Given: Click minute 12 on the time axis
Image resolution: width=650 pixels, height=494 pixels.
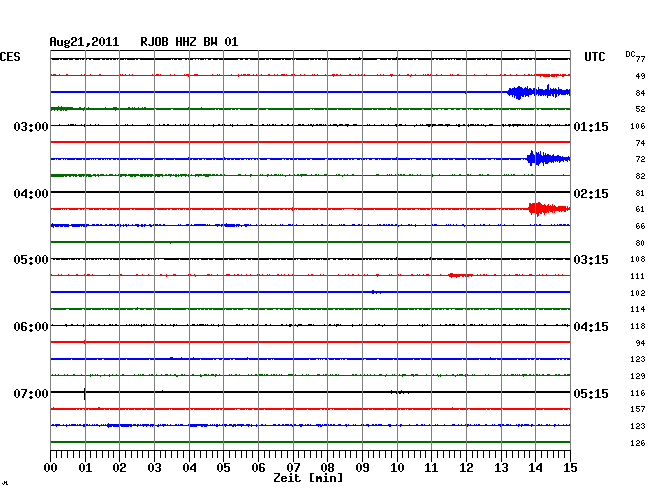Looking at the screenshot, I should (x=466, y=468).
